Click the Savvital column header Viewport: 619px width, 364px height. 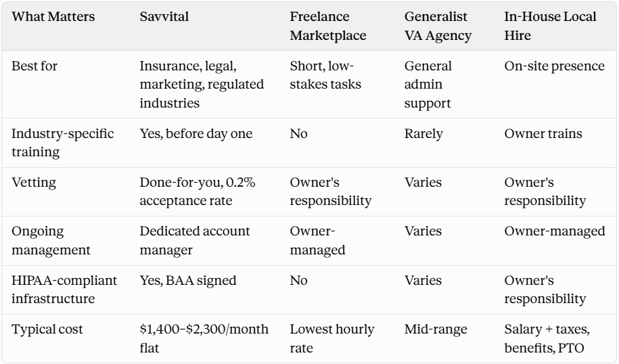(164, 17)
